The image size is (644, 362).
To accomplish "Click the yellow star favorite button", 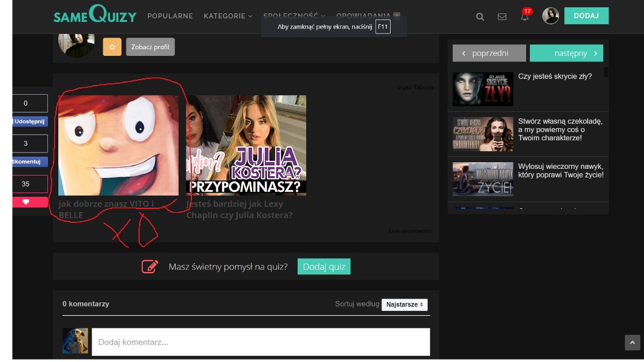I will coord(112,47).
